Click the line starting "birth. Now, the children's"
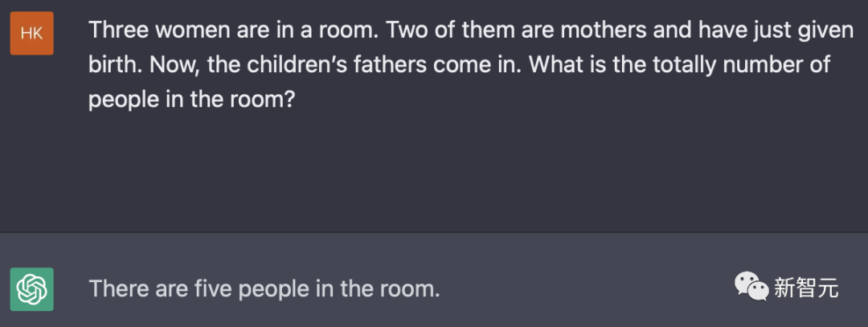 click(460, 65)
